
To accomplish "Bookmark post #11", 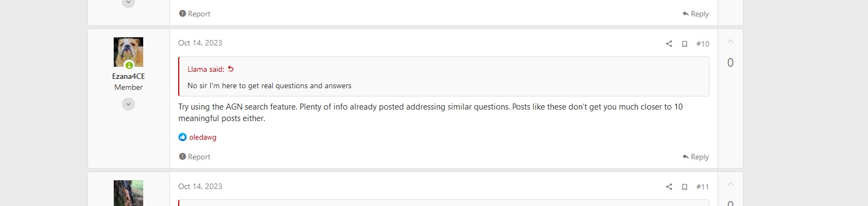I will (x=684, y=187).
